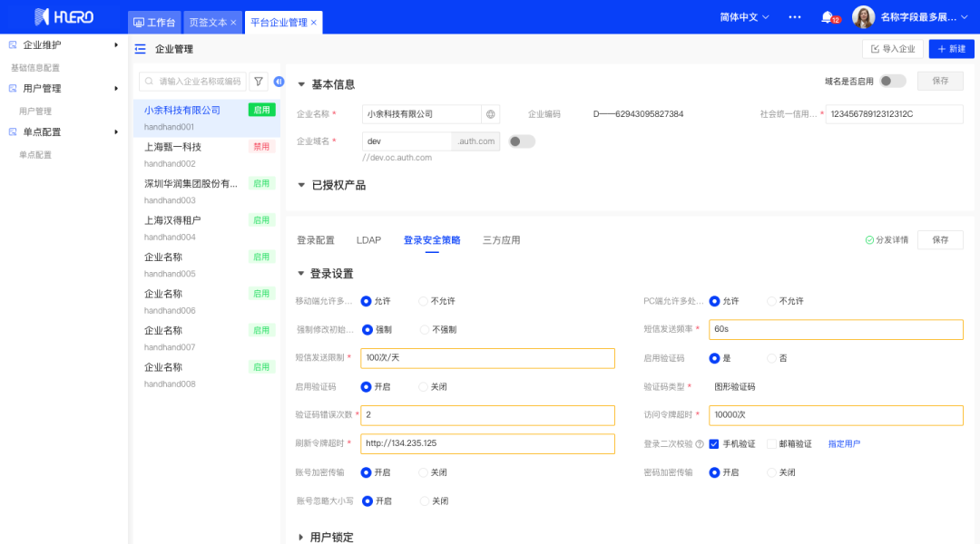Open the 简体中文 language dropdown
The height and width of the screenshot is (544, 980).
[x=744, y=17]
